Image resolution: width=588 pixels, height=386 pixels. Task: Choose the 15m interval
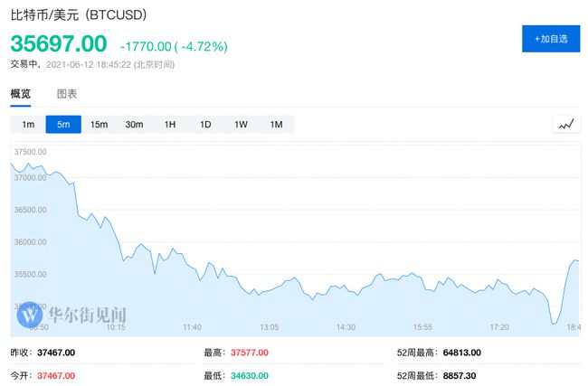pyautogui.click(x=99, y=125)
